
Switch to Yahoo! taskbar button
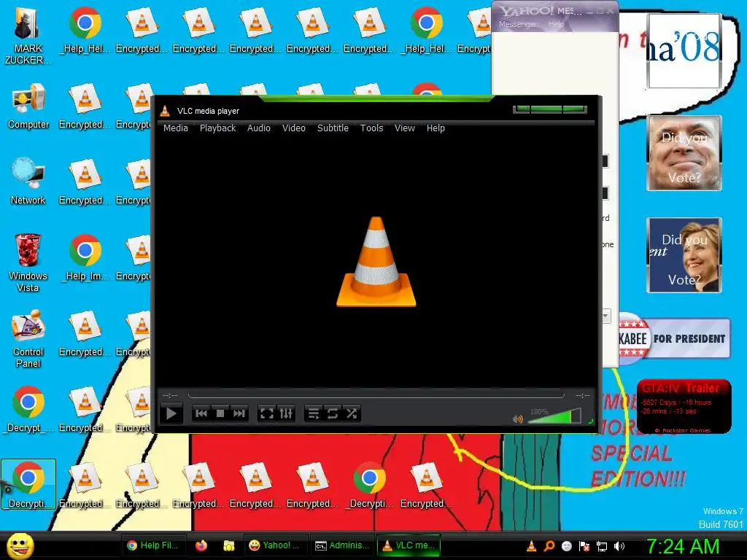point(275,545)
